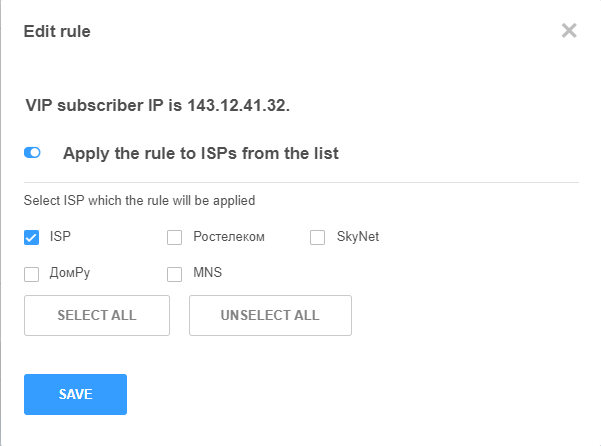Click the 'Edit rule' dialog title
601x446 pixels.
point(57,32)
